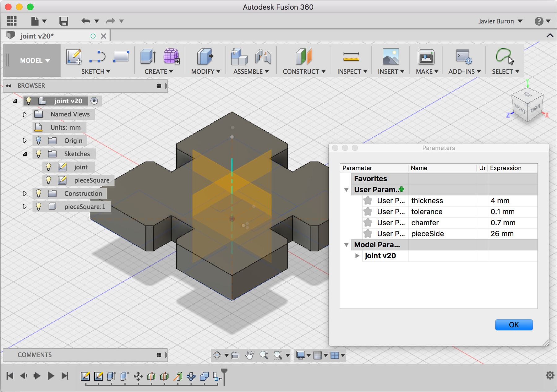Image resolution: width=557 pixels, height=392 pixels.
Task: Select the Measure ruler icon
Action: tap(351, 57)
